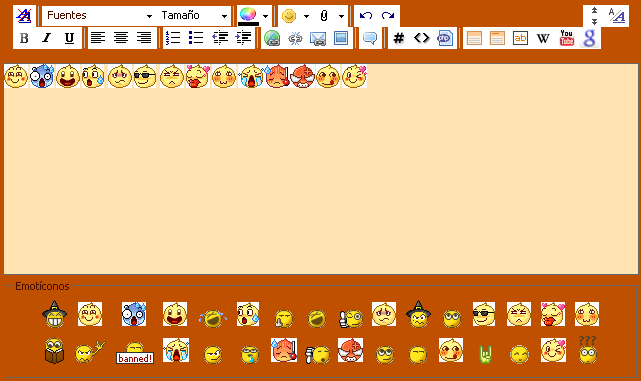Insert the green rock-hand emoticon
This screenshot has width=641, height=381.
(486, 354)
